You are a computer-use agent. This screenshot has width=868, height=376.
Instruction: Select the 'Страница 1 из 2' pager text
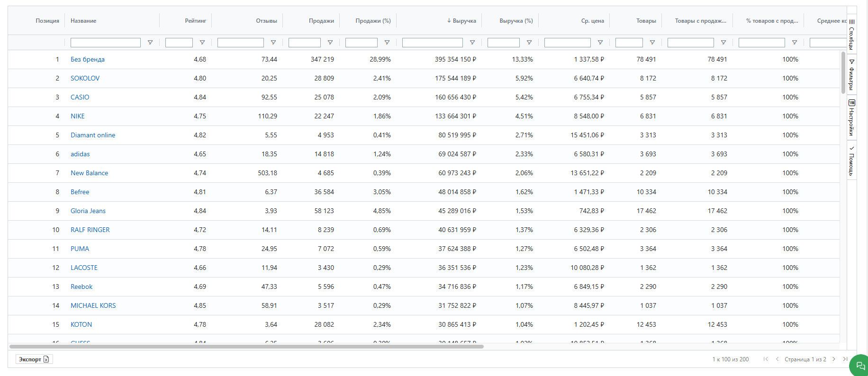pyautogui.click(x=805, y=359)
